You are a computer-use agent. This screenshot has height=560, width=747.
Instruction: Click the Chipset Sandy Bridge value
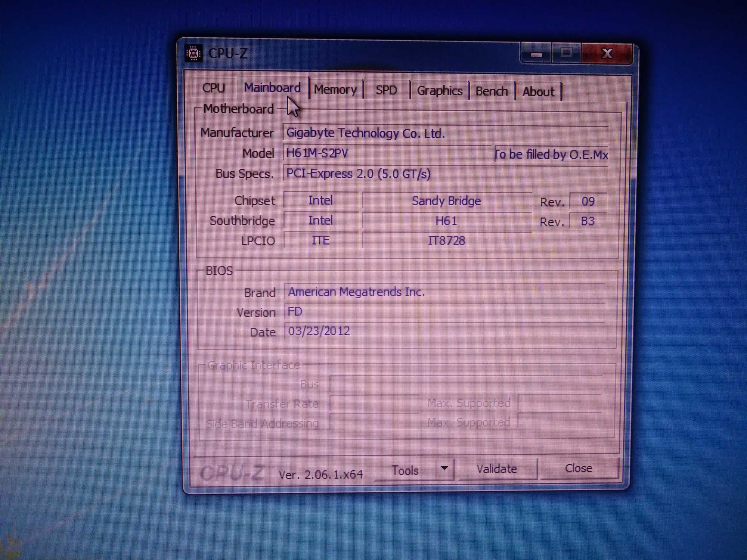tap(447, 201)
